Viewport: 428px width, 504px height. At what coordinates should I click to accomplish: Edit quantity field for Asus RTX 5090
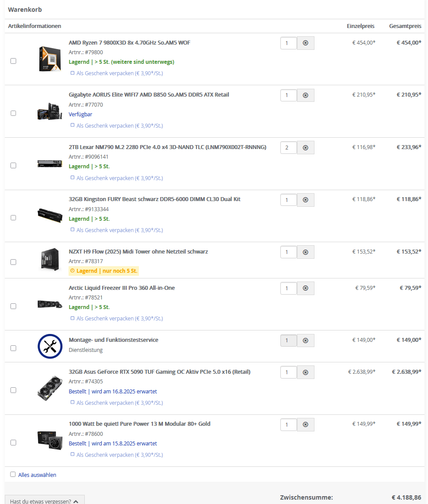pos(288,372)
